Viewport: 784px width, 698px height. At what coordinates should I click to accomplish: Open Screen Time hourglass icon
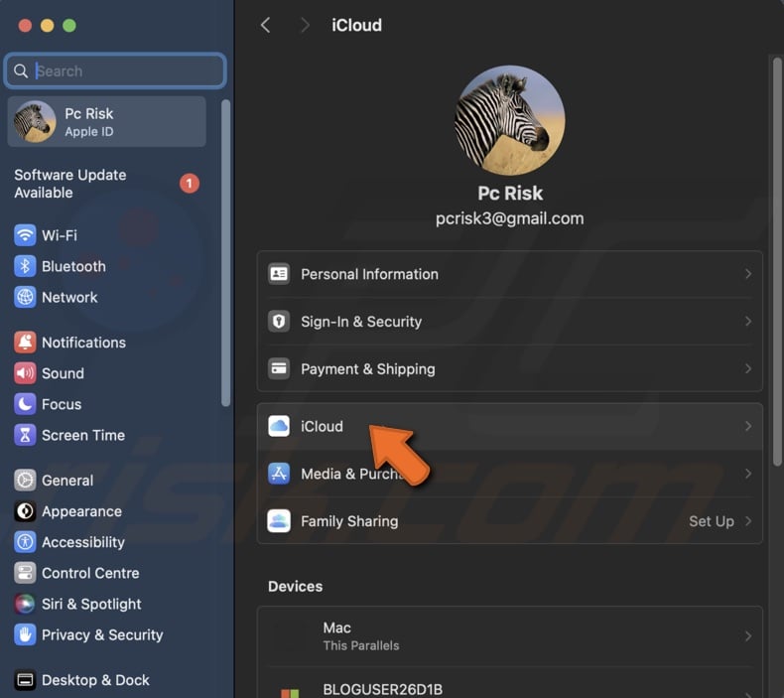click(25, 435)
